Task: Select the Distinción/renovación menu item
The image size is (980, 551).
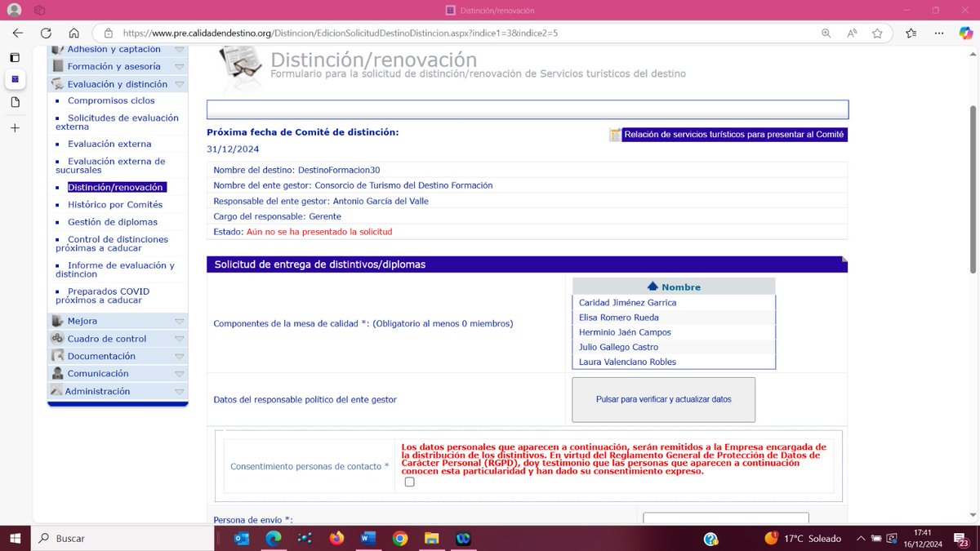Action: coord(117,187)
